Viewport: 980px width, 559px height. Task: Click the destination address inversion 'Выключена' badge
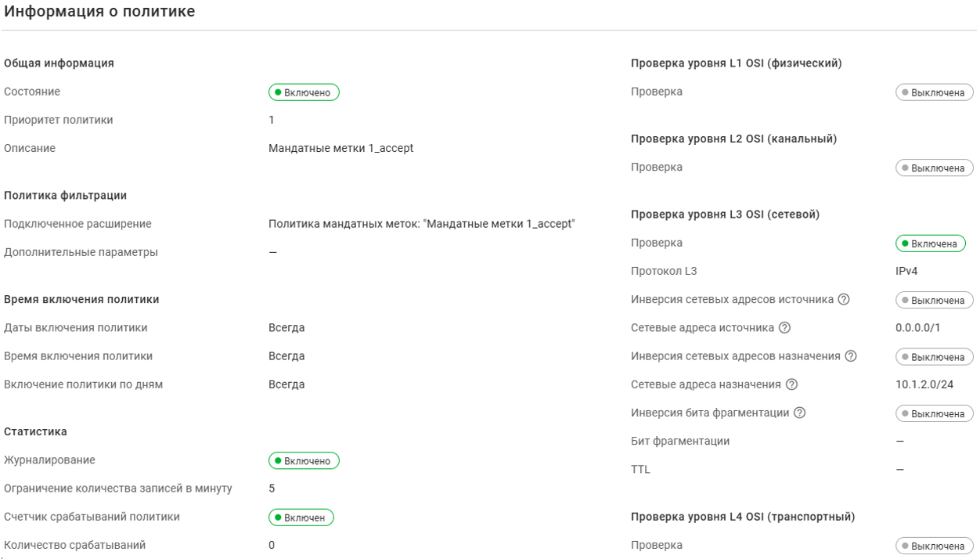[x=934, y=357]
